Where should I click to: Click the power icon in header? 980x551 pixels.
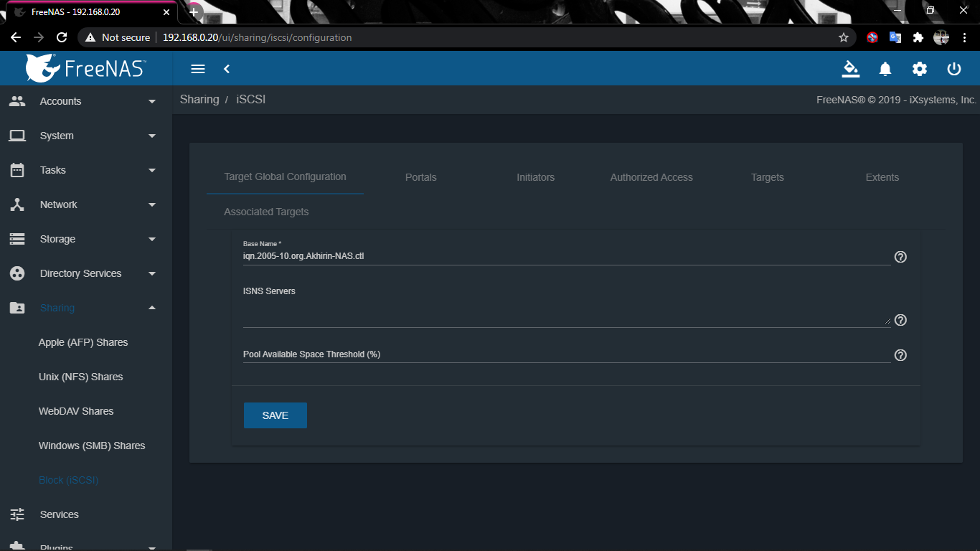pos(954,69)
